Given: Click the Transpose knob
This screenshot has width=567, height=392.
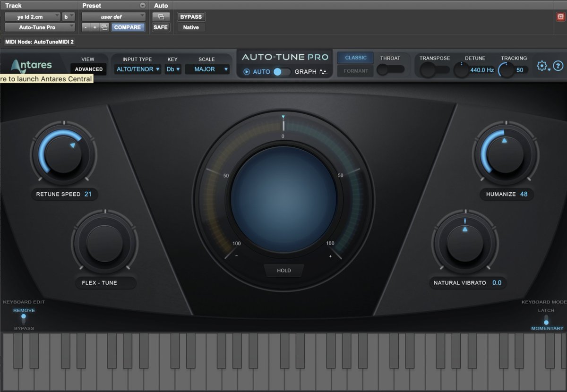Looking at the screenshot, I should tap(428, 70).
